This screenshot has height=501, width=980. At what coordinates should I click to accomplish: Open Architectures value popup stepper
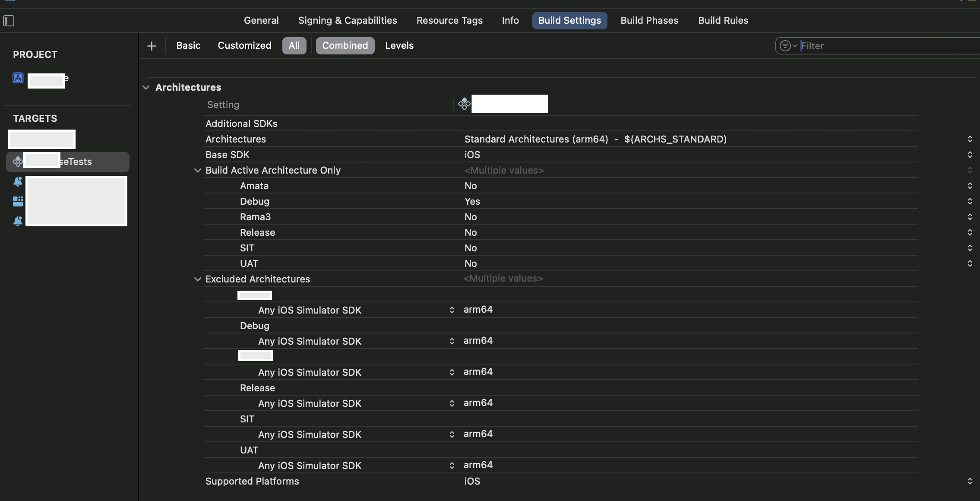970,139
